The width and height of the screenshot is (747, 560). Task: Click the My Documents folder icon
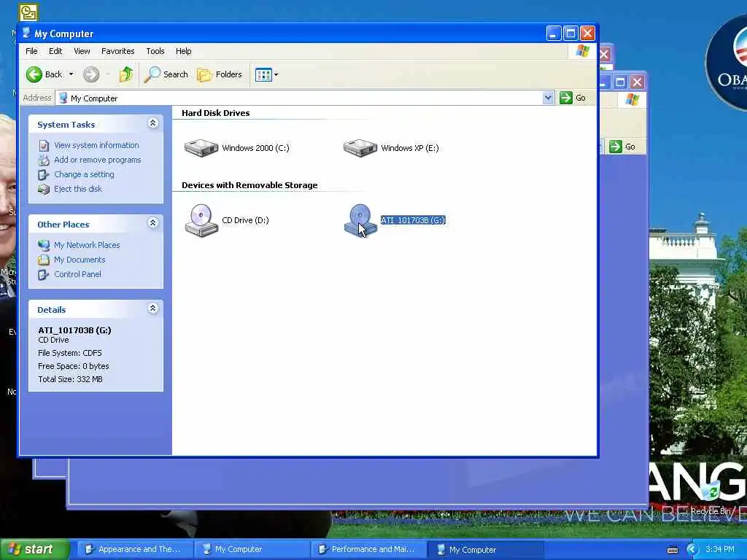(44, 260)
